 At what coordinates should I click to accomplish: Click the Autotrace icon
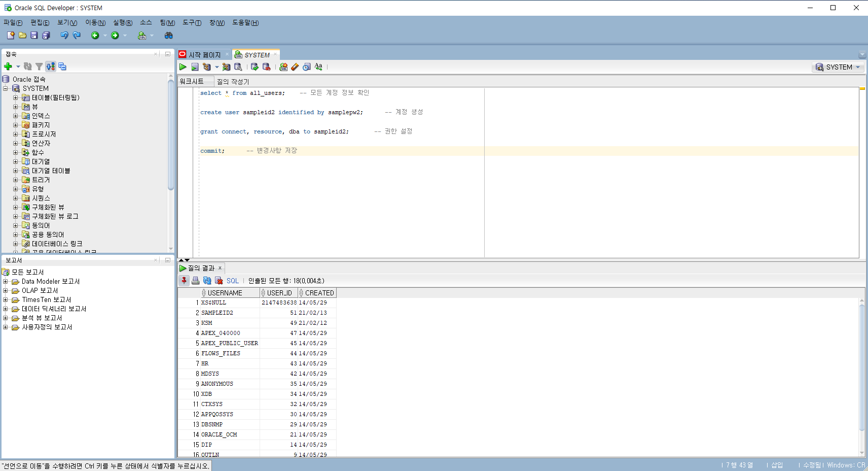click(226, 67)
